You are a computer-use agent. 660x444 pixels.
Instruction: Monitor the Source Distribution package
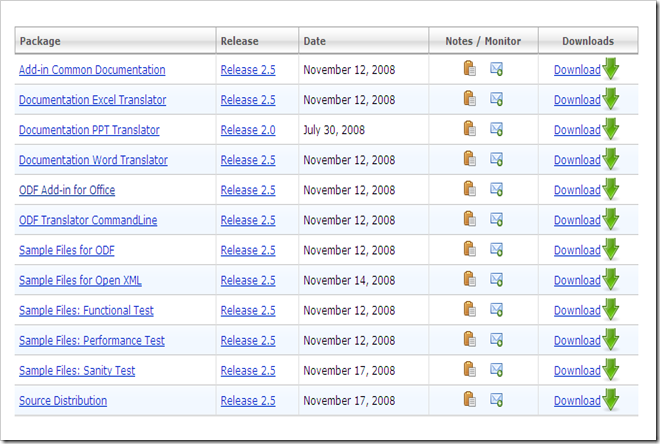[x=496, y=400]
